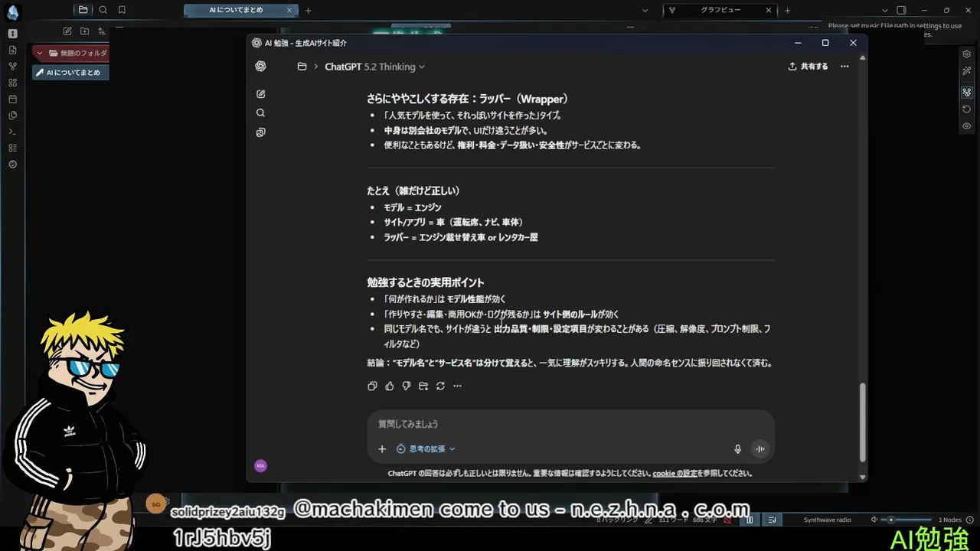This screenshot has height=551, width=980.
Task: Open Obsidian vault logo icon
Action: click(x=12, y=12)
